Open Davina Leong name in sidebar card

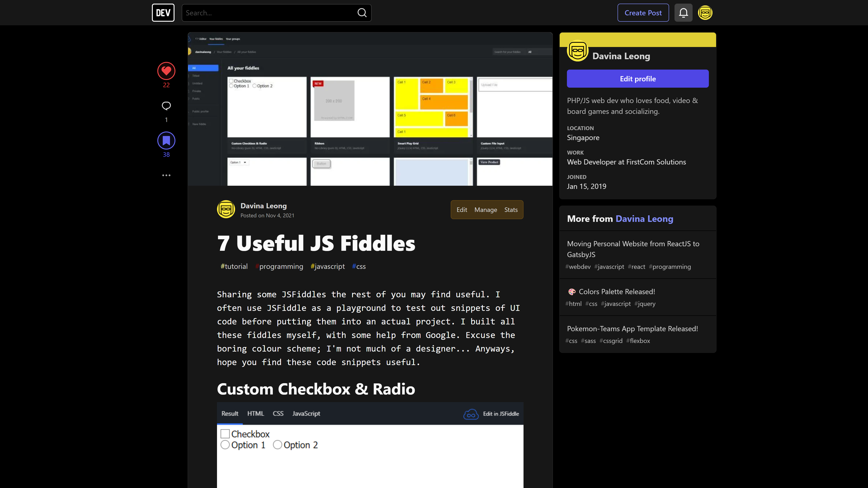(621, 56)
